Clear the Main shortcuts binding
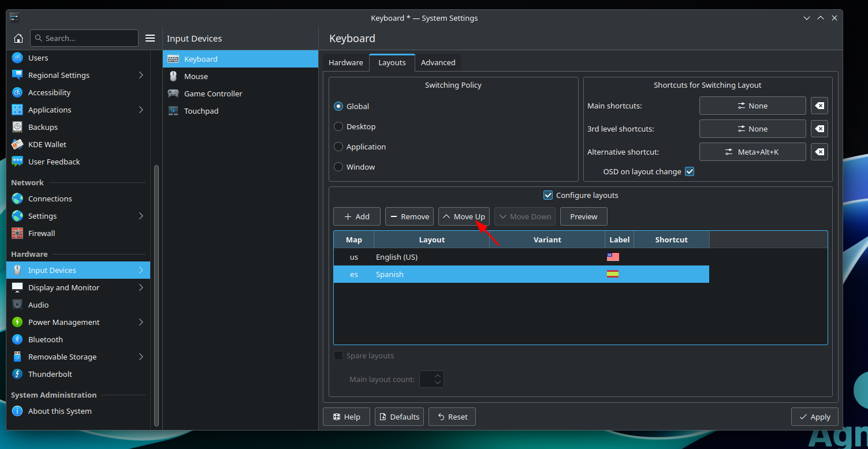The height and width of the screenshot is (449, 868). coord(819,106)
